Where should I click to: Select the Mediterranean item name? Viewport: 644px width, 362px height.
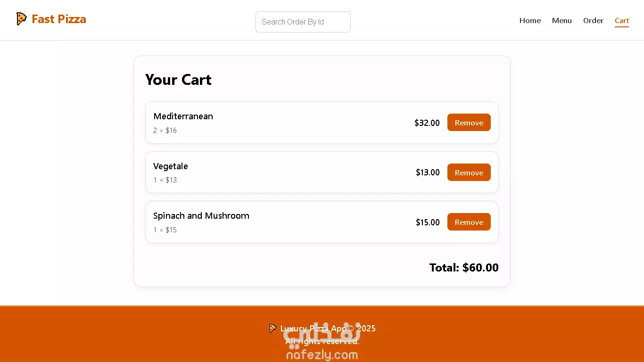tap(183, 116)
